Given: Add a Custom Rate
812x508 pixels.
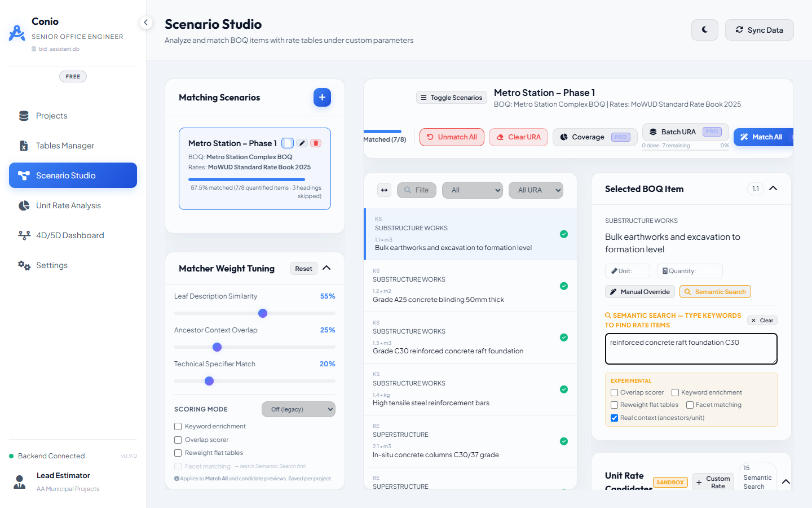Looking at the screenshot, I should [x=713, y=482].
